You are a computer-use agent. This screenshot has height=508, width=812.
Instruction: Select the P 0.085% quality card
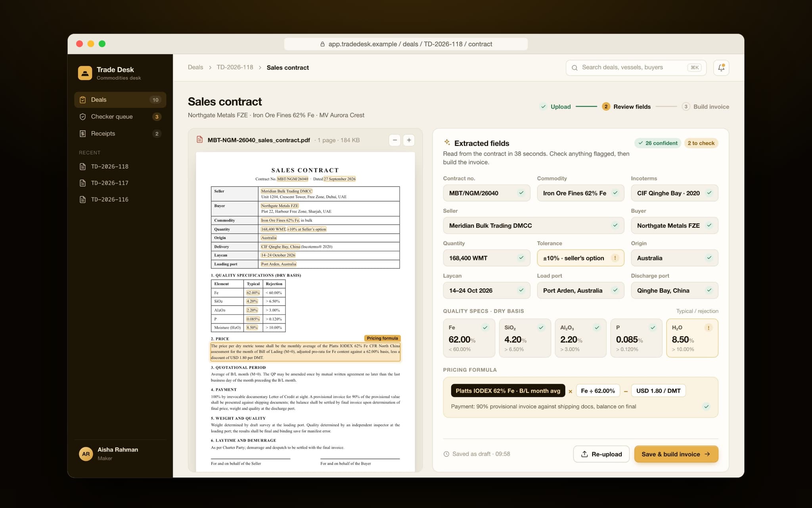(x=636, y=338)
